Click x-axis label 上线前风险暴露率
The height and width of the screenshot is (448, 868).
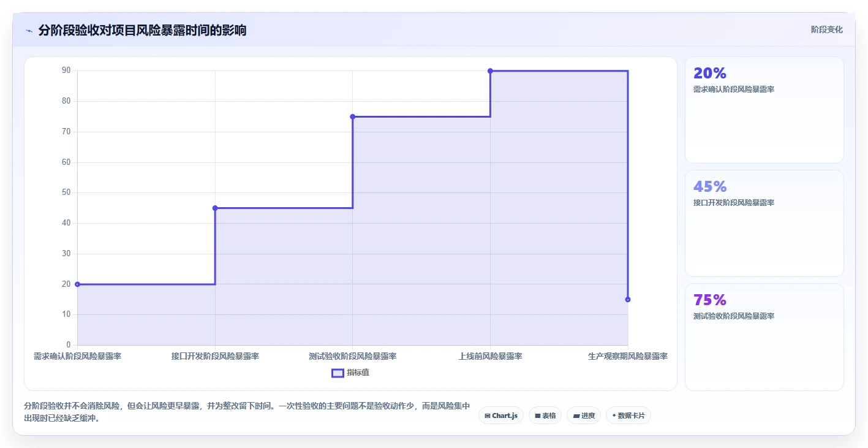click(490, 356)
